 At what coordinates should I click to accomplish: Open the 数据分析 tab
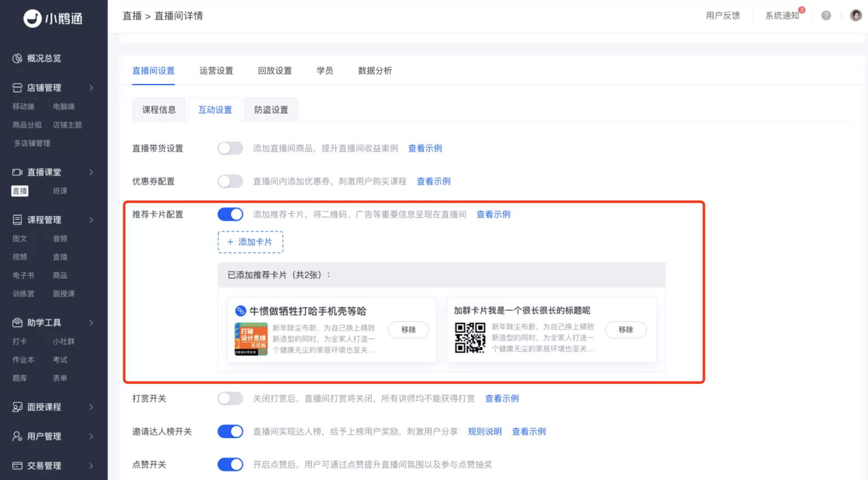(x=375, y=71)
